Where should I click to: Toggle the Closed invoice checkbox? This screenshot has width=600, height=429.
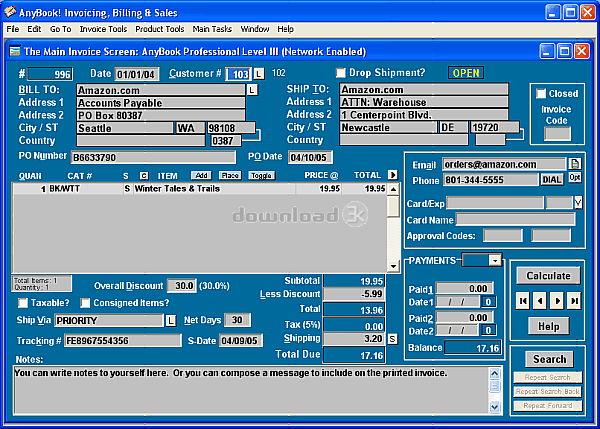541,94
